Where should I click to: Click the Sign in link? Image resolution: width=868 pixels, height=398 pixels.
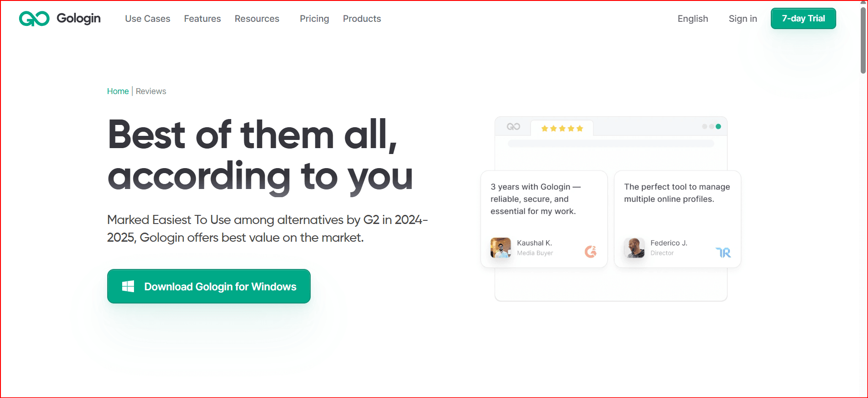743,19
